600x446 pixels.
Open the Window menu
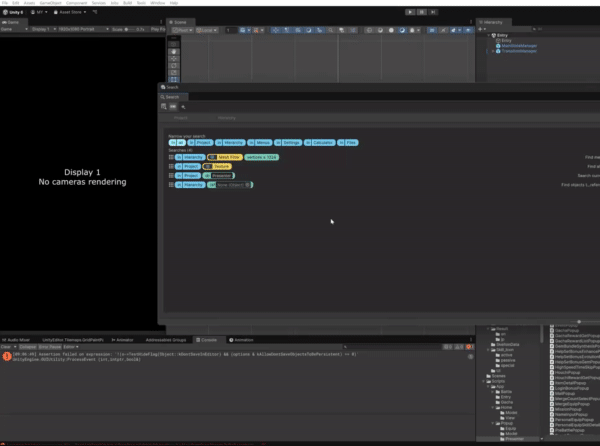(158, 3)
